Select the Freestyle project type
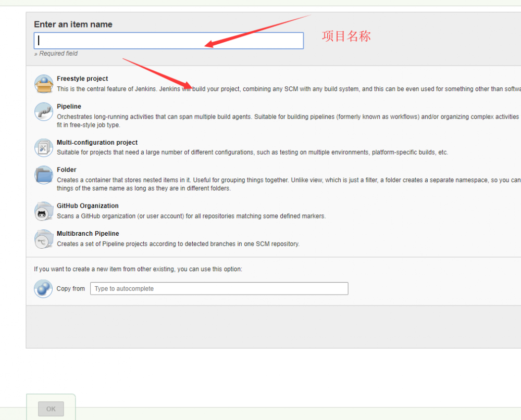The width and height of the screenshot is (521, 420). (82, 79)
